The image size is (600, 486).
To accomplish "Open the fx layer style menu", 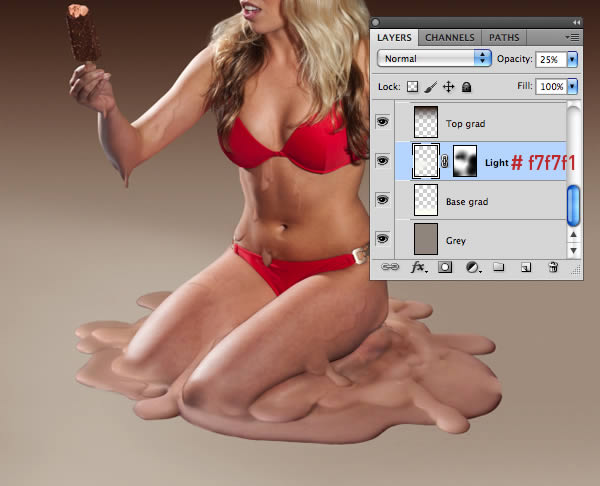I will pos(419,267).
